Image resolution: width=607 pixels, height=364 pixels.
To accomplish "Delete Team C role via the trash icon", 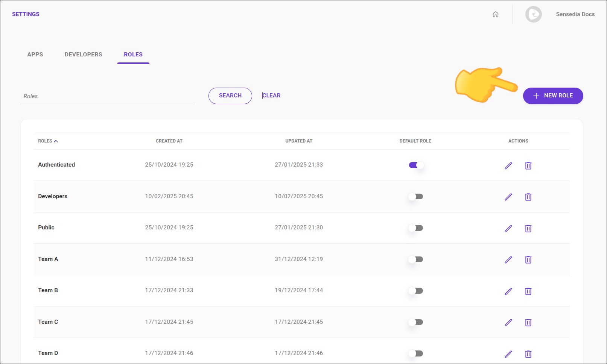I will [528, 322].
